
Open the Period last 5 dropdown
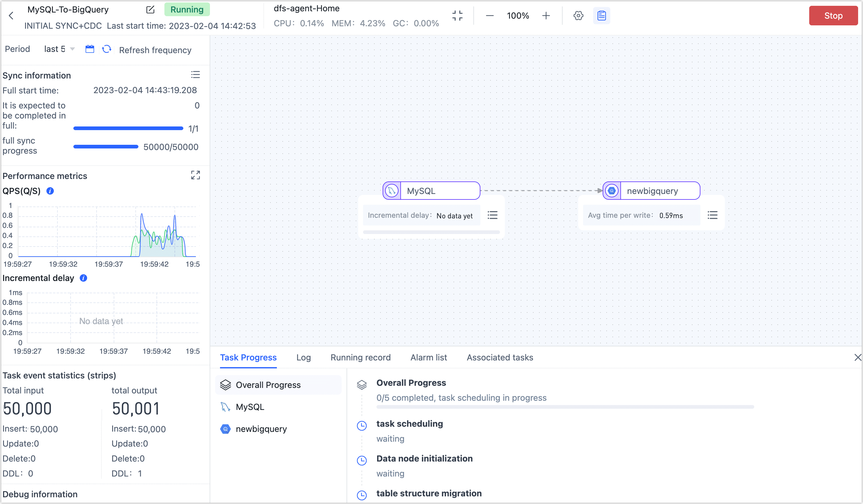(59, 49)
